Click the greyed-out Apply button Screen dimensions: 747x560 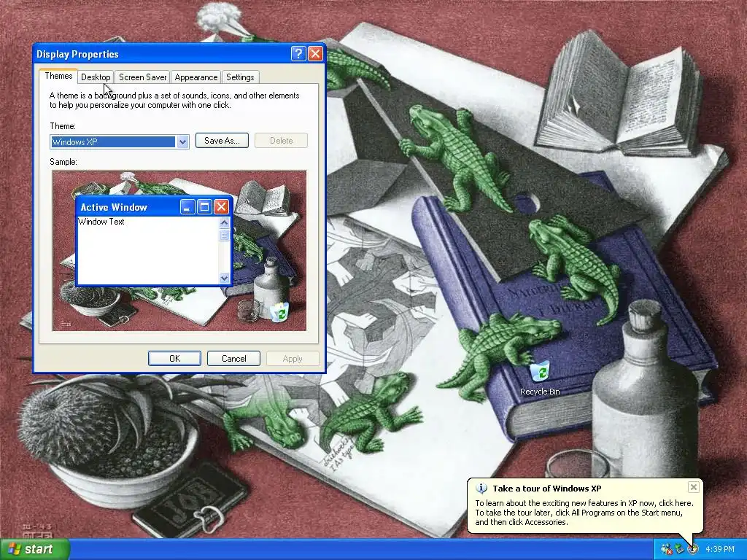(293, 359)
